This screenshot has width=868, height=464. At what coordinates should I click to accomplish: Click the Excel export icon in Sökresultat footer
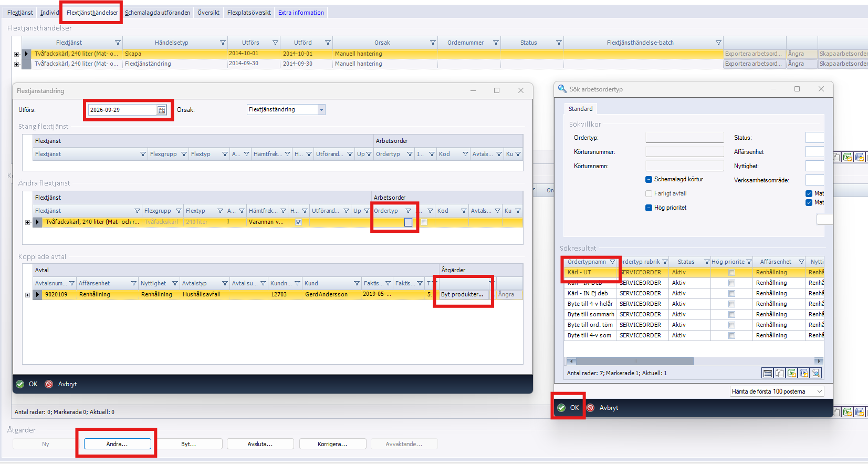pos(792,373)
